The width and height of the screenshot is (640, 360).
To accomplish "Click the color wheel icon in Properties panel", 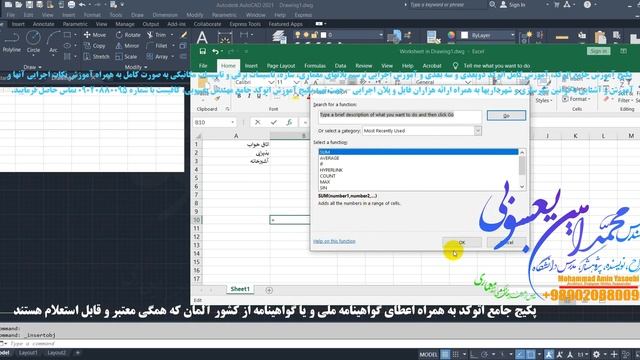I will [451, 35].
